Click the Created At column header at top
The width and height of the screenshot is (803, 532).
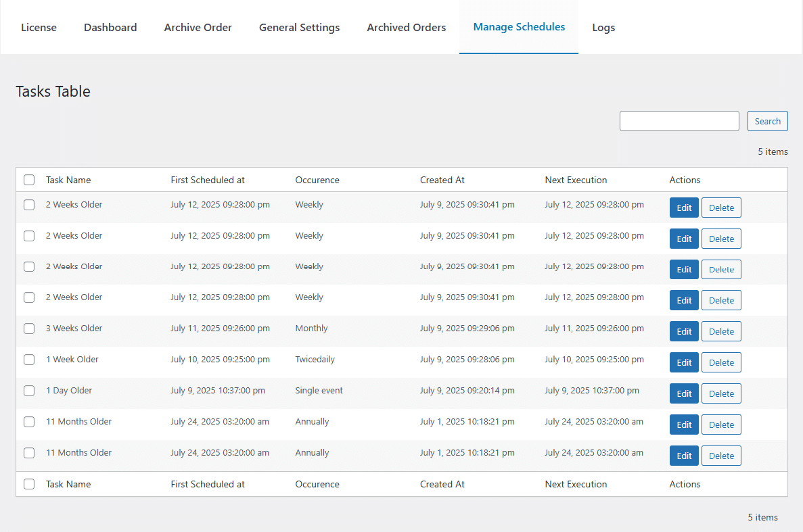coord(442,180)
